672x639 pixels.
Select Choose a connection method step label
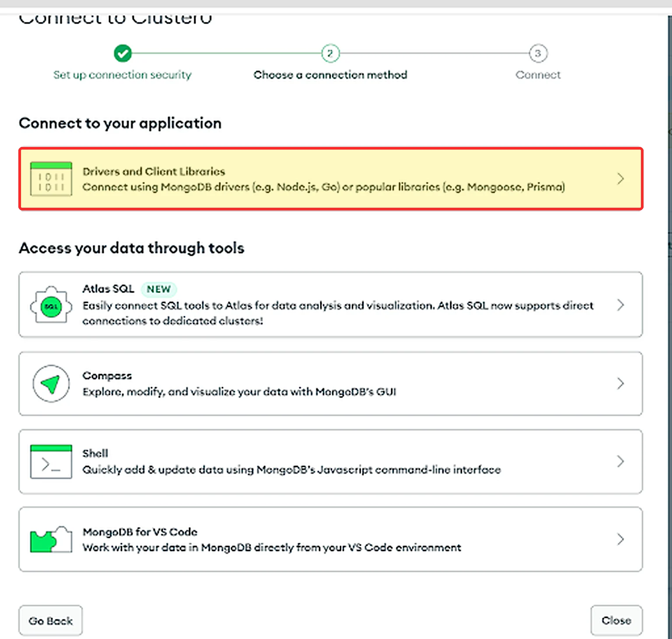tap(330, 75)
